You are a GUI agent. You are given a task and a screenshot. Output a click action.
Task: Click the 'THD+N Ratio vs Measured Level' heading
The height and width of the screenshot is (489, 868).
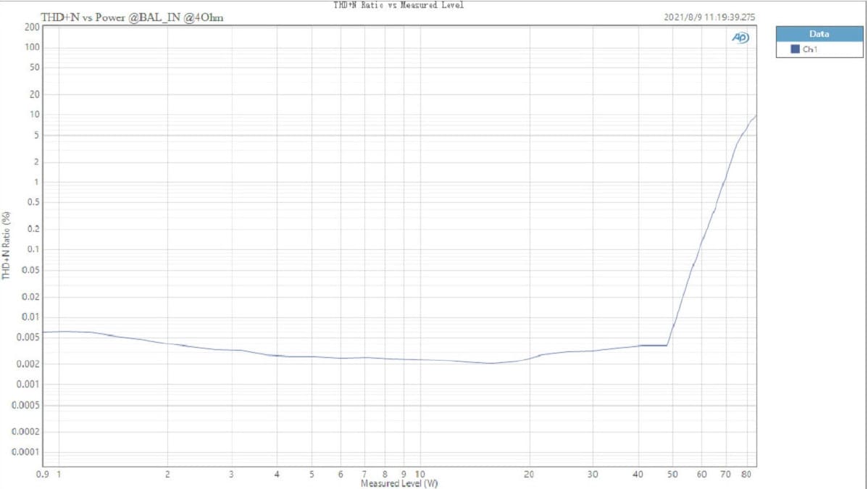[398, 5]
